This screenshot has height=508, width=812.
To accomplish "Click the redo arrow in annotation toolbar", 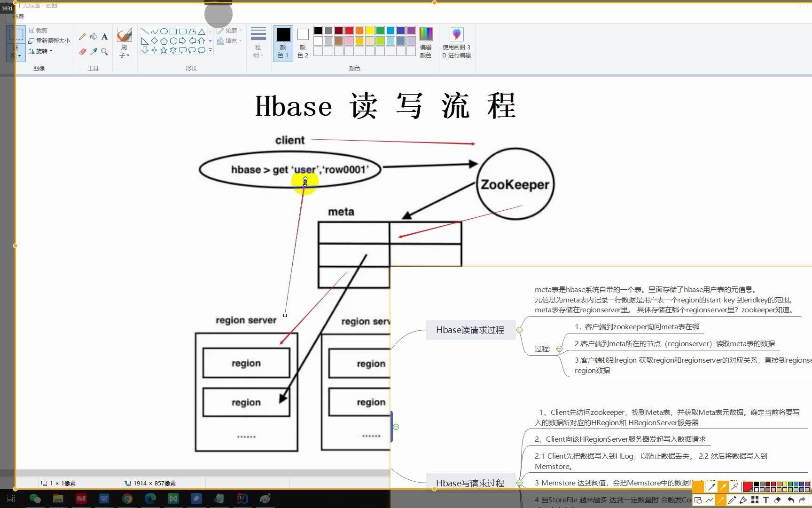I will coord(802,500).
